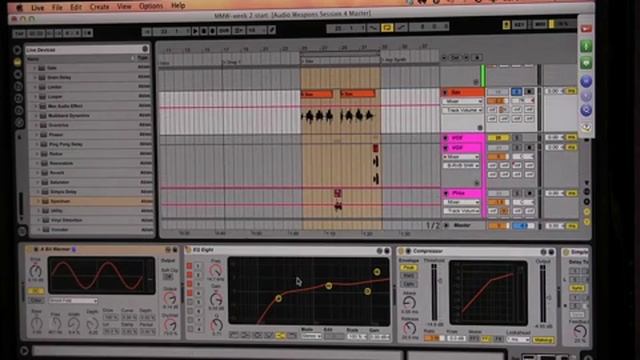Select the Simple Delay row
Image resolution: width=640 pixels, height=360 pixels.
point(92,191)
